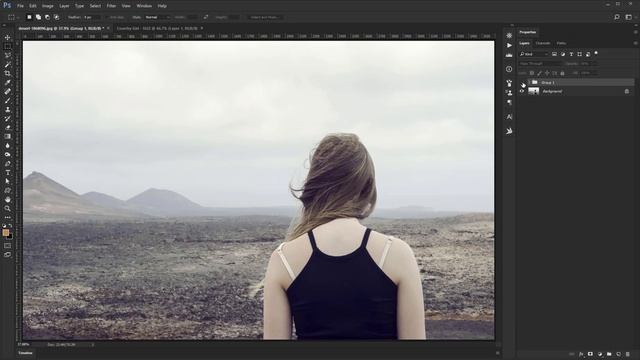Open the Image menu
The image size is (640, 360).
[x=48, y=6]
